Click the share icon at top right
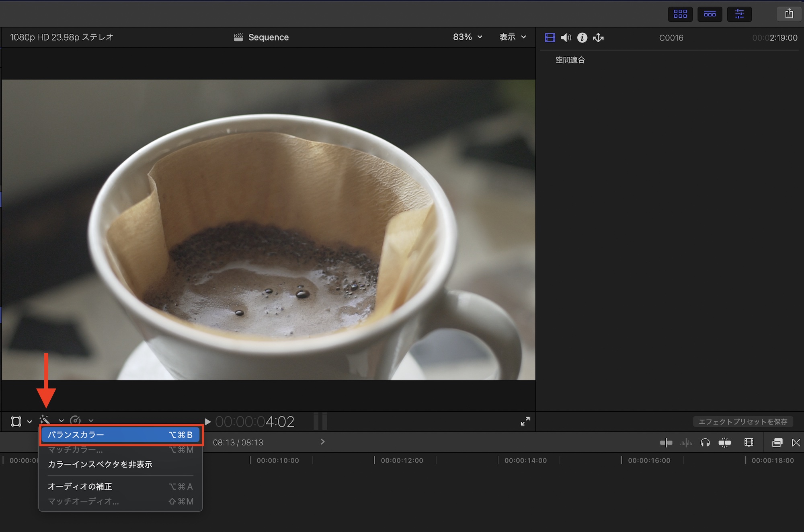804x532 pixels. point(789,14)
